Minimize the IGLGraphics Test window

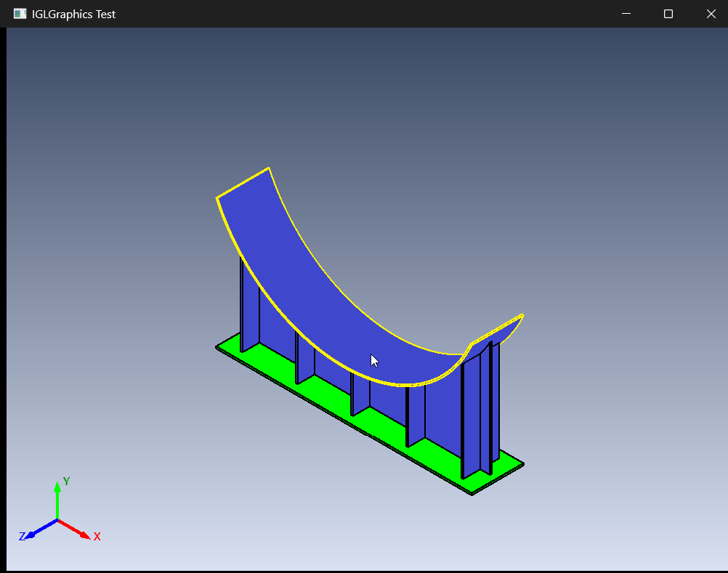point(626,14)
